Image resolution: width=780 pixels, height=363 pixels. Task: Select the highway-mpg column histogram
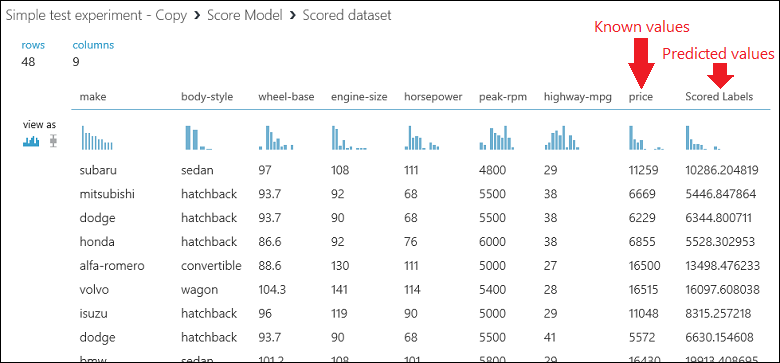(563, 138)
